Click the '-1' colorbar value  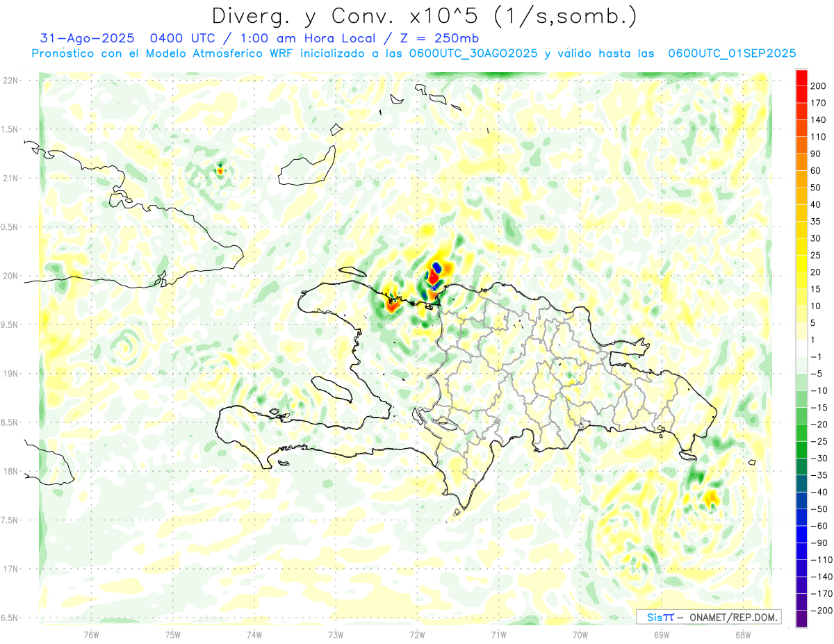click(x=817, y=356)
